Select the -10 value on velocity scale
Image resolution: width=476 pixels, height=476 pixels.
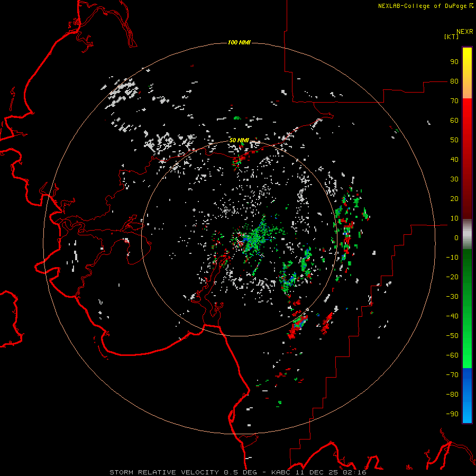tap(452, 258)
